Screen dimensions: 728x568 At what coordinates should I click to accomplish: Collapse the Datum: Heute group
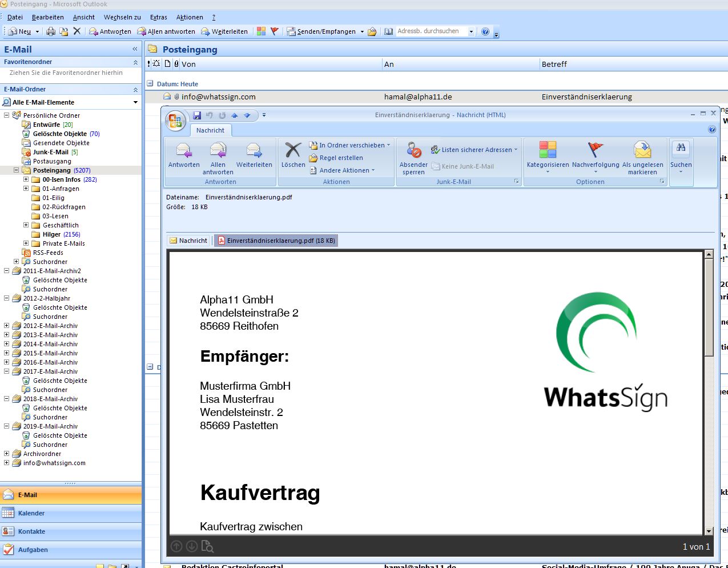coord(150,83)
